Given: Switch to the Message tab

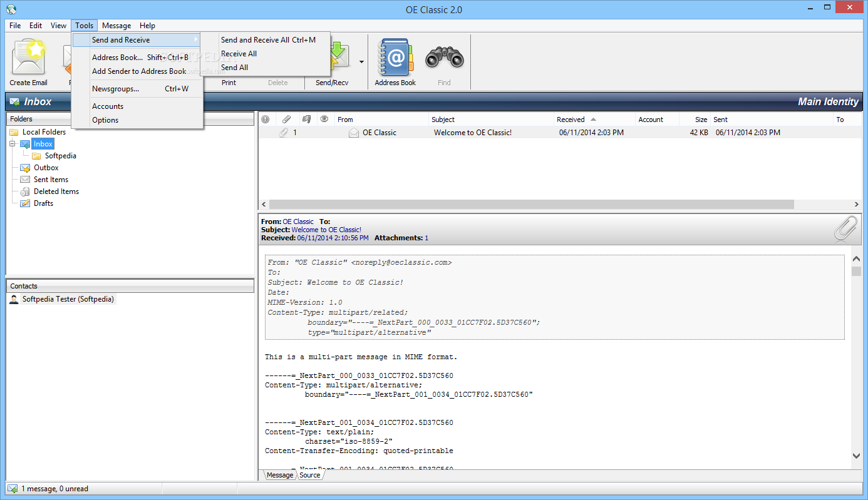Looking at the screenshot, I should pos(279,475).
